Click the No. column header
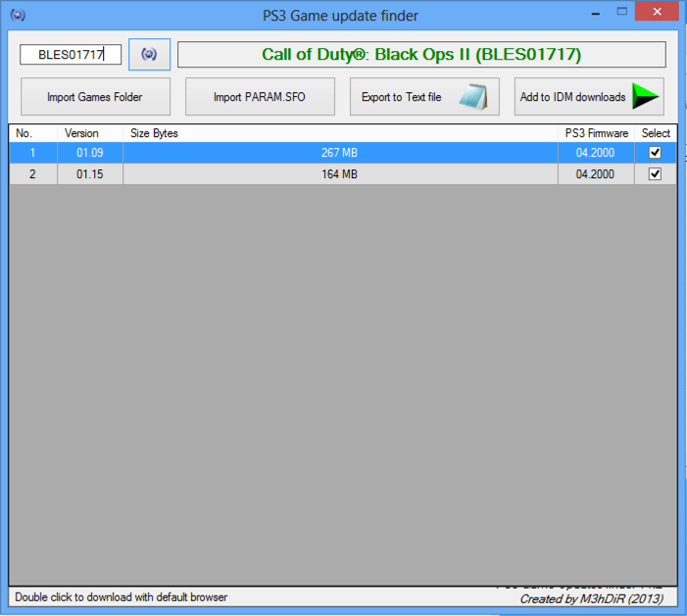Image resolution: width=687 pixels, height=616 pixels. pyautogui.click(x=33, y=133)
